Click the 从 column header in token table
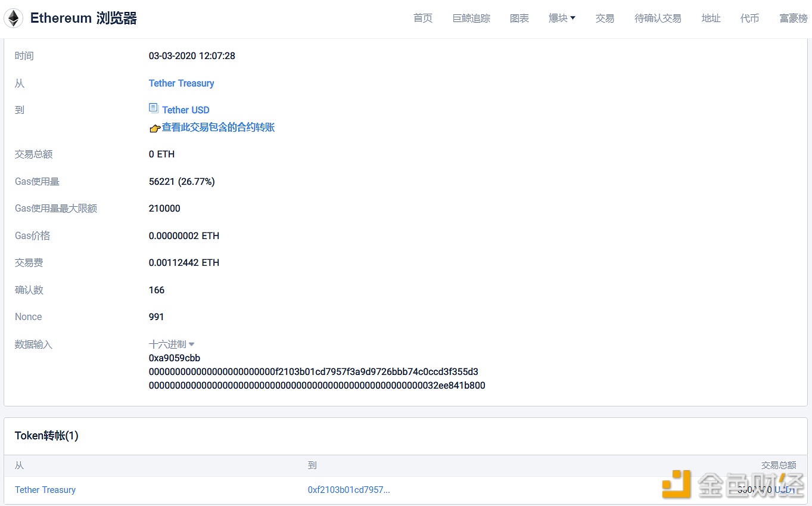 (19, 465)
